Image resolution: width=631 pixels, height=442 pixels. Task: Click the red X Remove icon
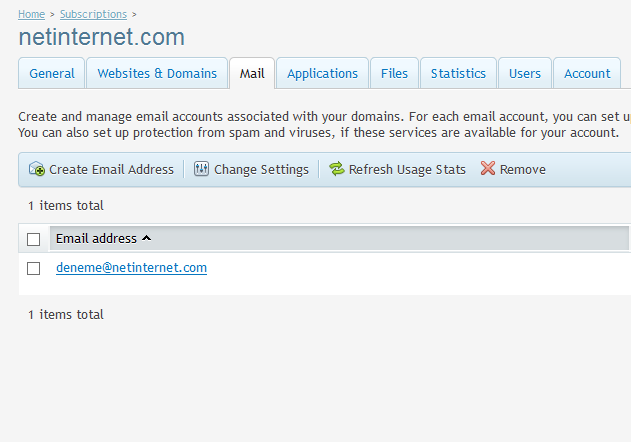[x=488, y=169]
